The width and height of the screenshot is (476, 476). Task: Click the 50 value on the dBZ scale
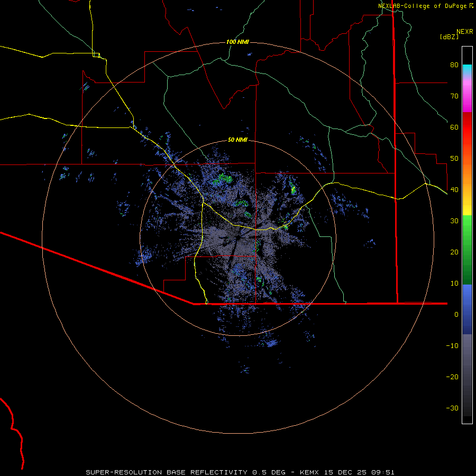pyautogui.click(x=454, y=159)
